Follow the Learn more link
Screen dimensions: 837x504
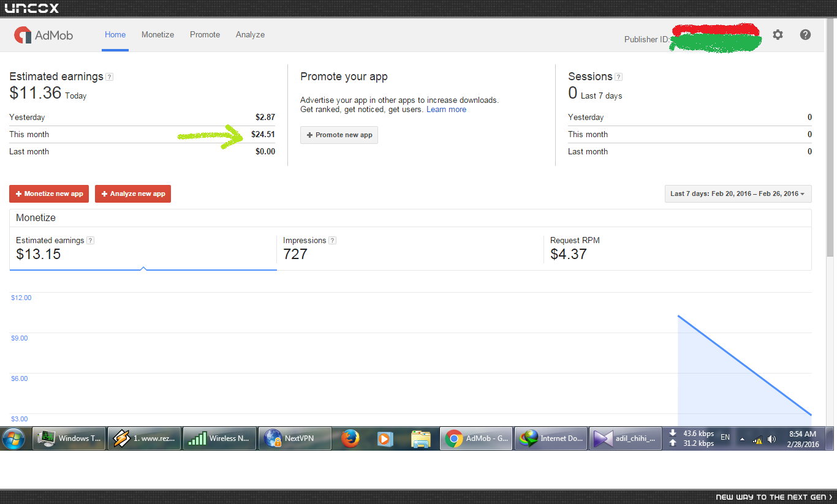446,110
